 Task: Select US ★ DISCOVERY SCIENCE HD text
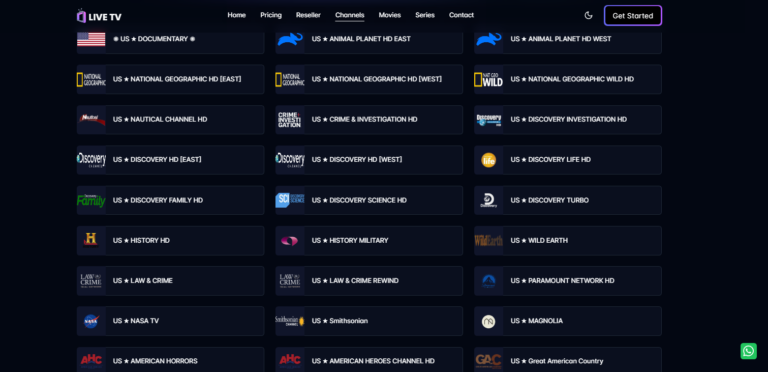359,200
